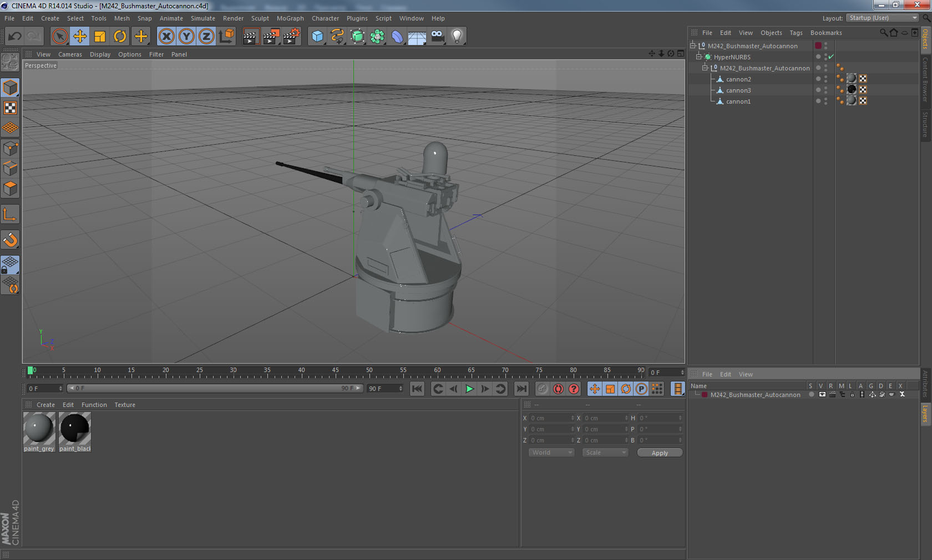Toggle HyperNURBS enable checkmark

tap(831, 57)
